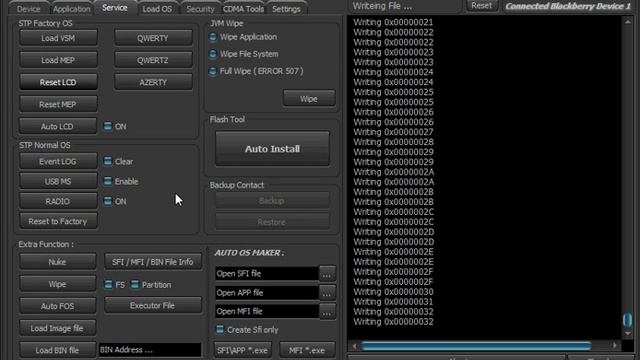
Task: Click Wipe button in Extra Function
Action: [x=58, y=284]
